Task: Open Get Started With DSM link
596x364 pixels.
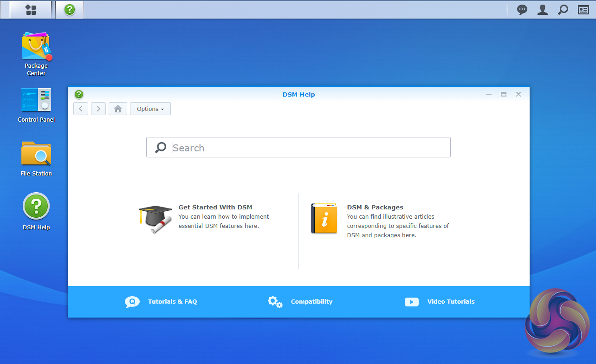Action: pyautogui.click(x=215, y=207)
